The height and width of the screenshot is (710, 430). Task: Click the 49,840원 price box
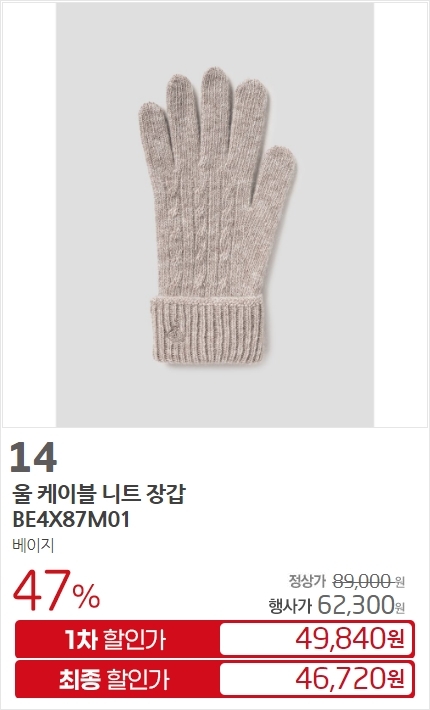point(316,639)
